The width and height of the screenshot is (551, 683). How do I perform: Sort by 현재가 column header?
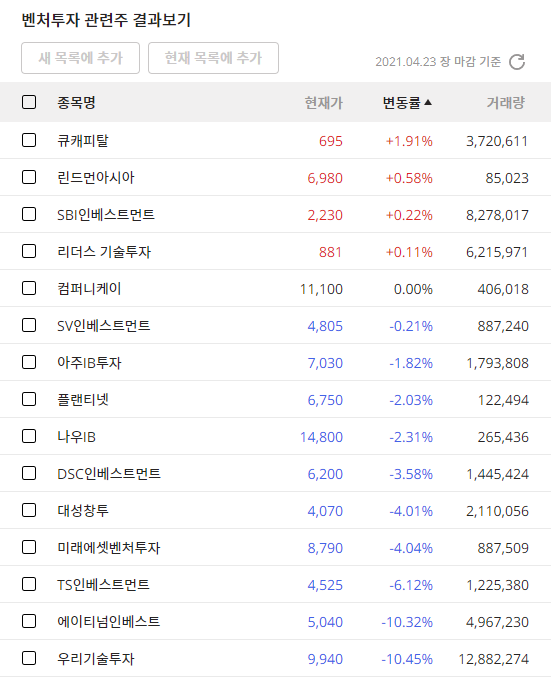click(324, 103)
